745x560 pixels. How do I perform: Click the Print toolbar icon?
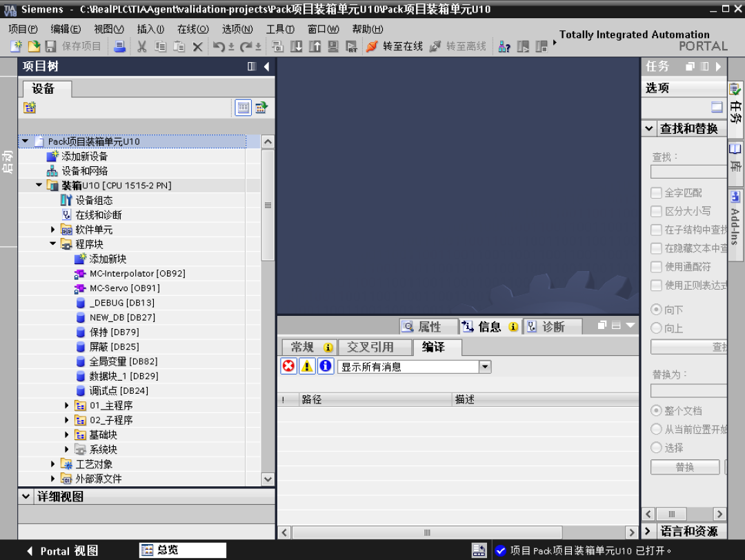[120, 46]
